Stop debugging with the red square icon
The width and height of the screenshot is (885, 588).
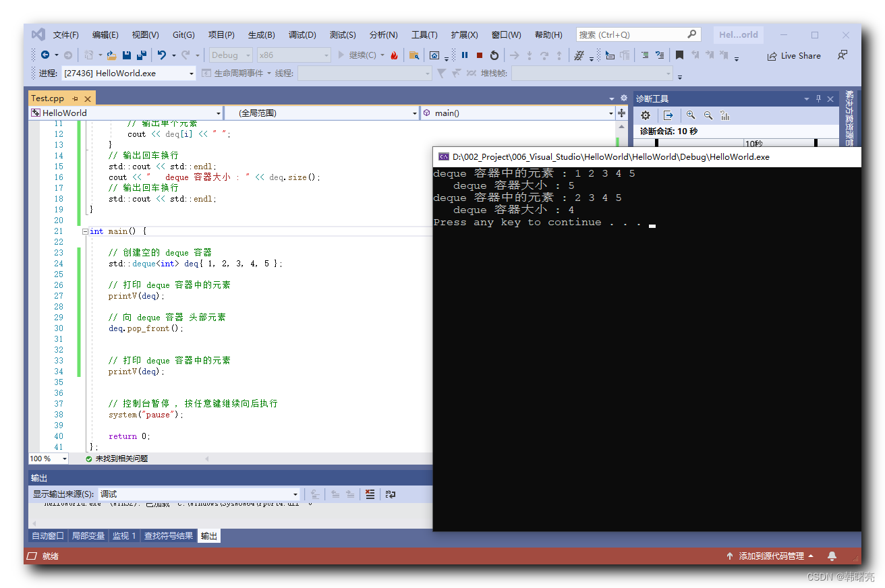pyautogui.click(x=480, y=55)
